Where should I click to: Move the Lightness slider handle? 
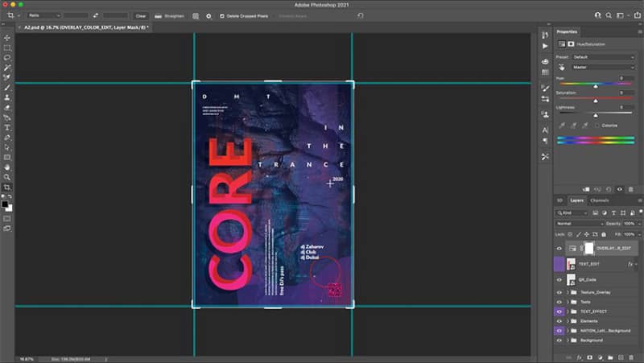tap(596, 116)
